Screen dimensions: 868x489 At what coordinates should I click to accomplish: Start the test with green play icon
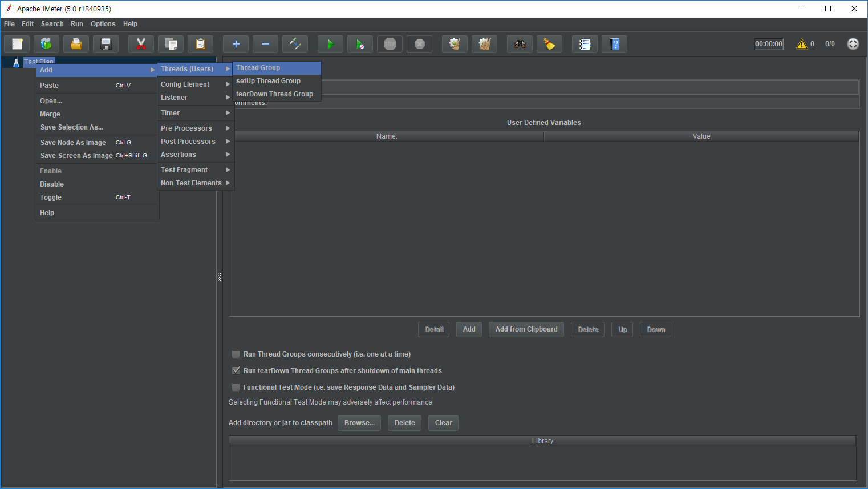coord(331,44)
